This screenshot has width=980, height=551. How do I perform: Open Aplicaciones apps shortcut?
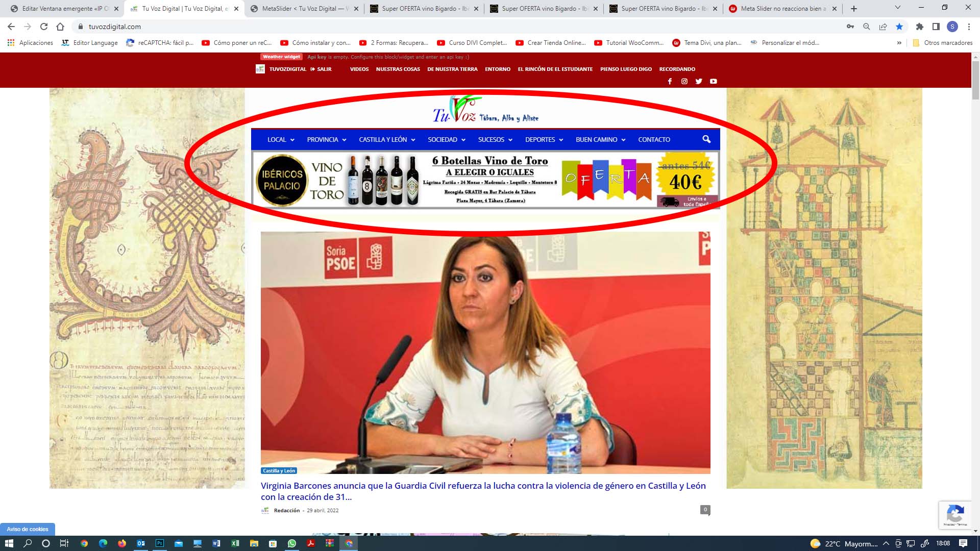click(x=31, y=43)
